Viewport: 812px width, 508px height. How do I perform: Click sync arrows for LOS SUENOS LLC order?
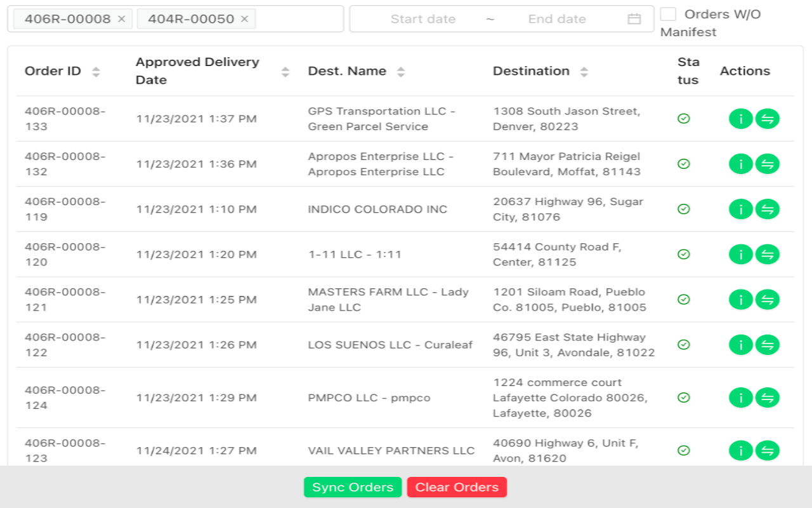(x=767, y=345)
